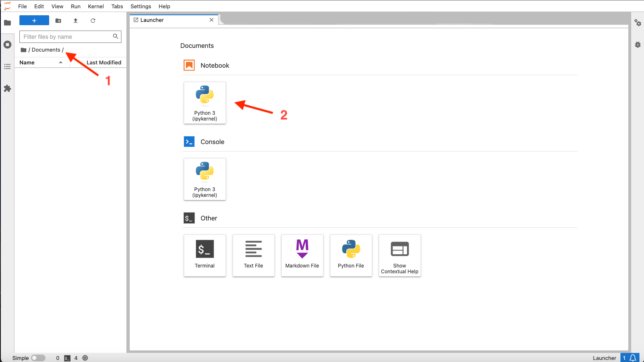Open the Property Inspector gears icon

coord(638,23)
